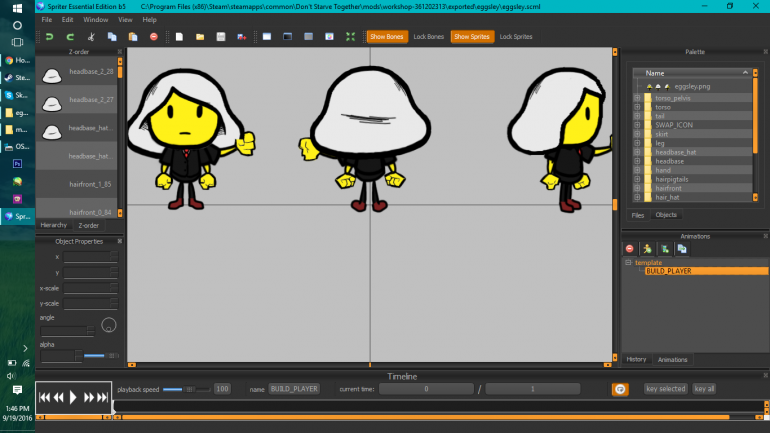Toggle the orange loop playback button
The height and width of the screenshot is (433, 770).
[x=620, y=389]
